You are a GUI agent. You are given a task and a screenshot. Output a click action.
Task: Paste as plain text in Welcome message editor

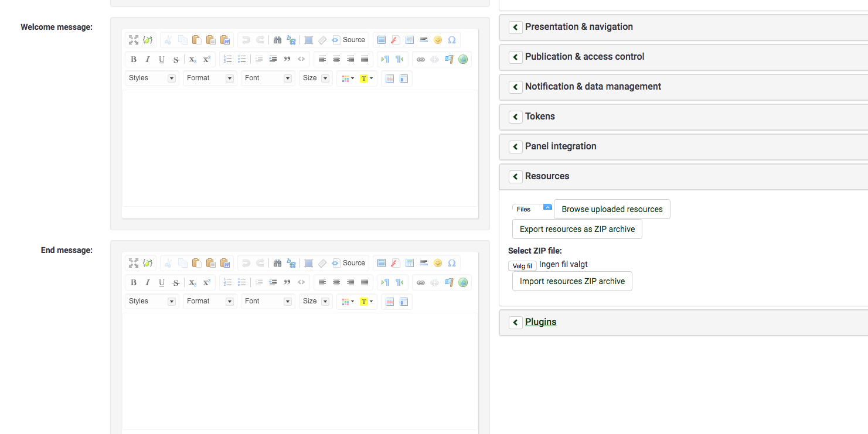(210, 40)
